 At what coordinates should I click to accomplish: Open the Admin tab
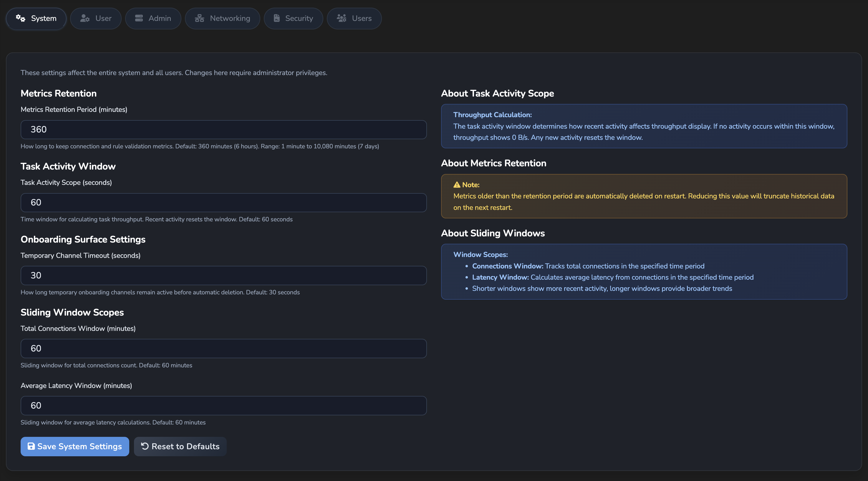click(x=153, y=19)
